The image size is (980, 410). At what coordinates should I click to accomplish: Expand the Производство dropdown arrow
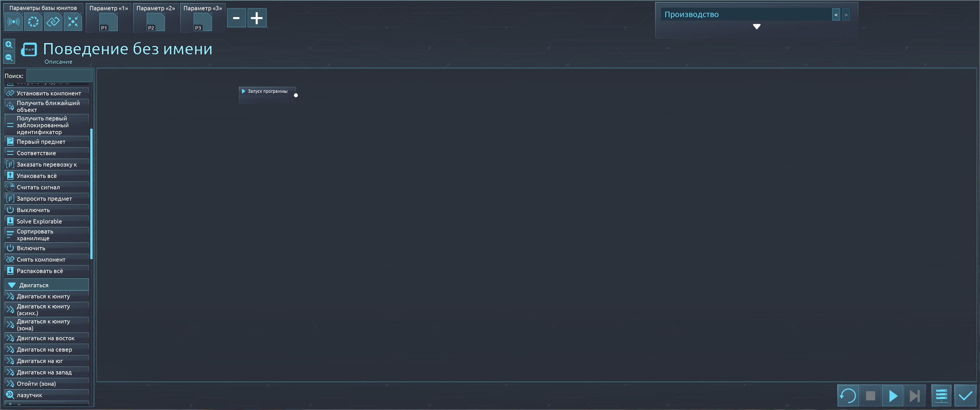[757, 27]
